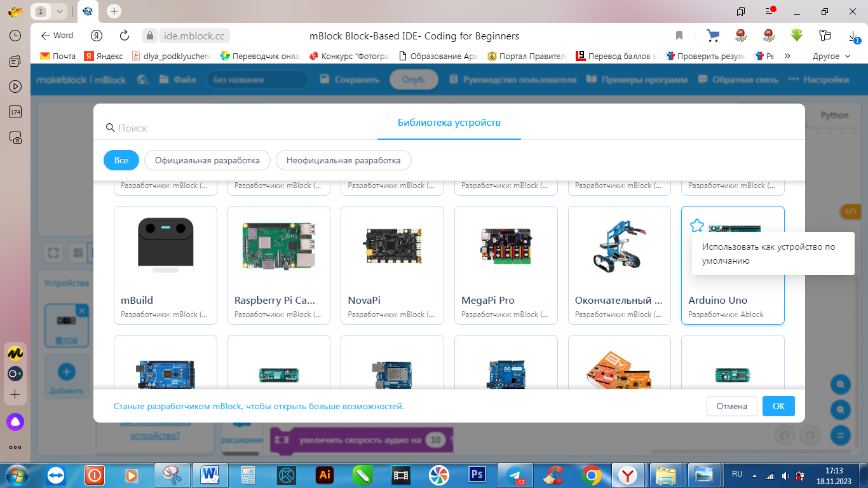This screenshot has width=868, height=488.
Task: Open Microsoft Word from the taskbar
Action: point(209,475)
